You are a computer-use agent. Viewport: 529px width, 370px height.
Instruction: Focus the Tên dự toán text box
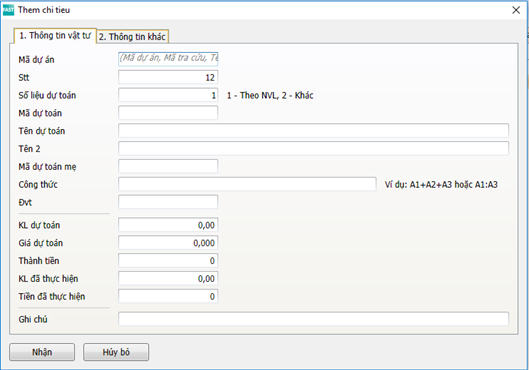(313, 131)
